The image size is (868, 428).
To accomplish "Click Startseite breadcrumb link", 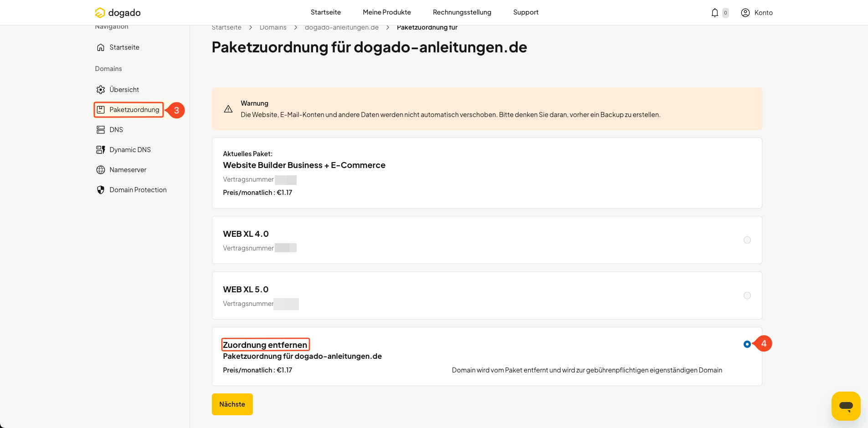I will click(226, 28).
